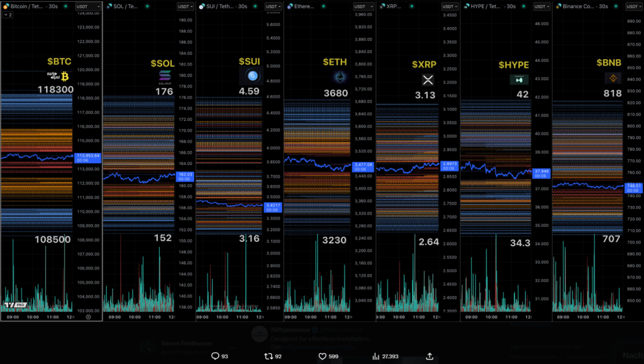This screenshot has height=364, width=644.
Task: Click the green market status dot on the Bitcoin chart
Action: 65,6
